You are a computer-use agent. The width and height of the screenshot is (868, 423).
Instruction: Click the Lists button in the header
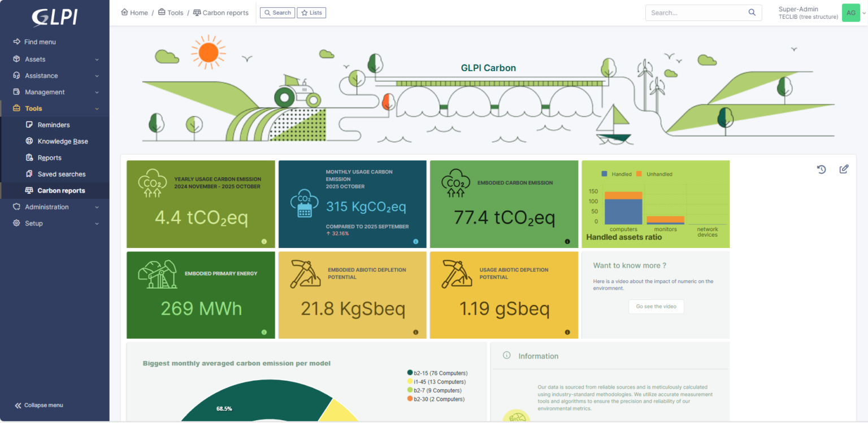[311, 12]
